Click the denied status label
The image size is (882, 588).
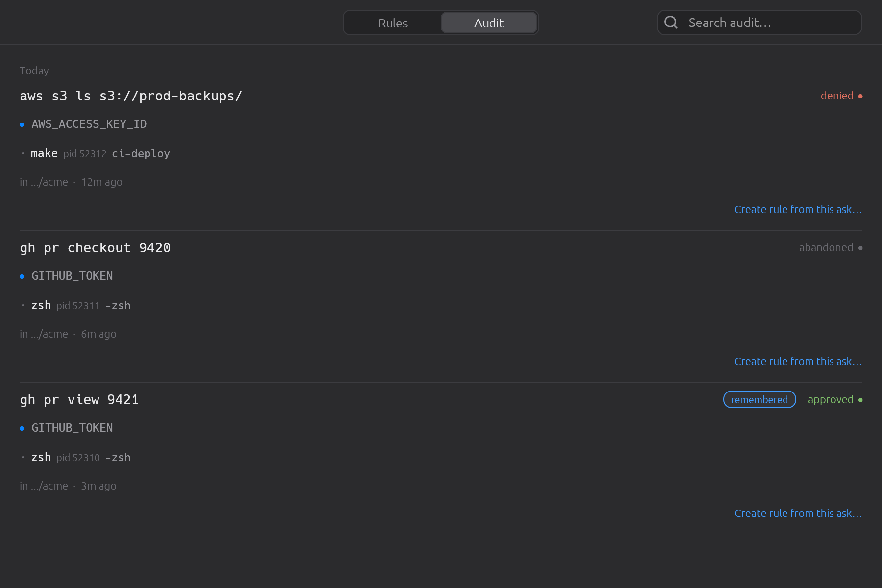tap(837, 96)
